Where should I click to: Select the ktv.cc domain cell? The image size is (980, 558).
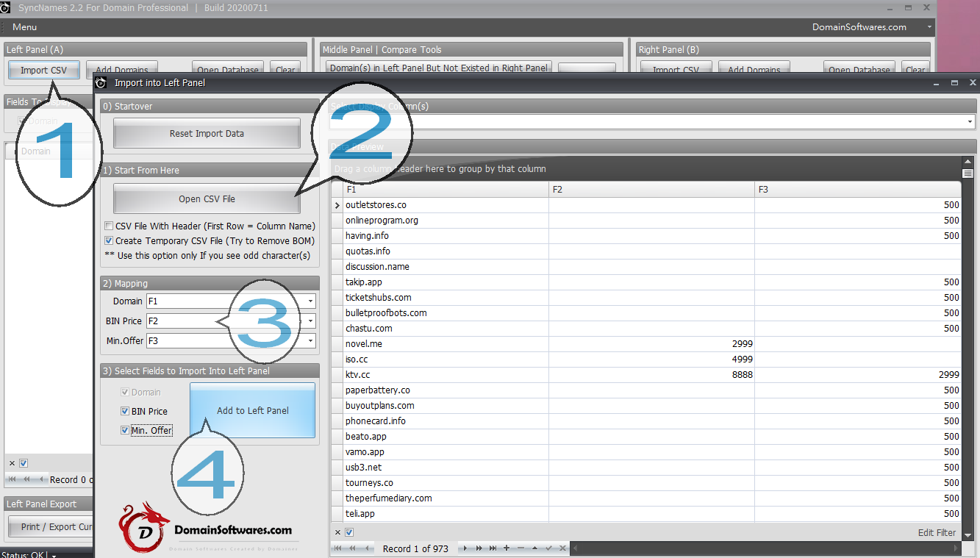[446, 375]
